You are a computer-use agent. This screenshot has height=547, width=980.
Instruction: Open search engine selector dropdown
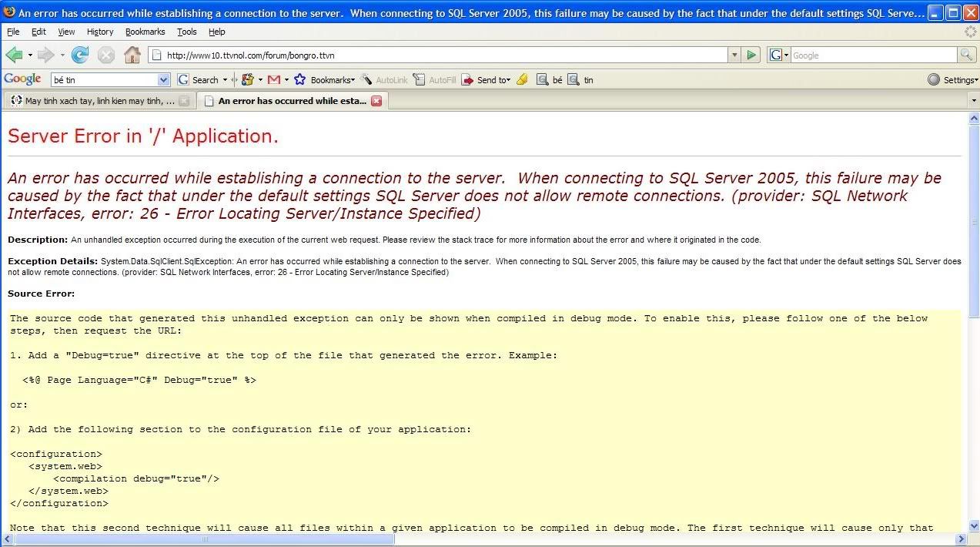(778, 55)
